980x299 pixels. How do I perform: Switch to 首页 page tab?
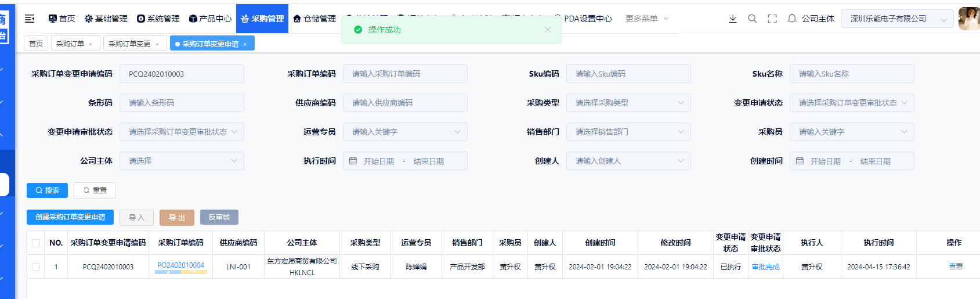(36, 44)
